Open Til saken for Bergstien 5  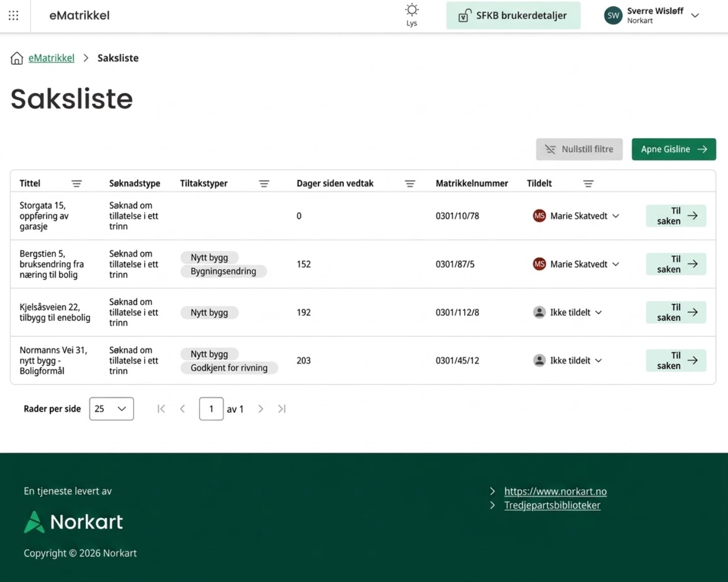pos(676,264)
